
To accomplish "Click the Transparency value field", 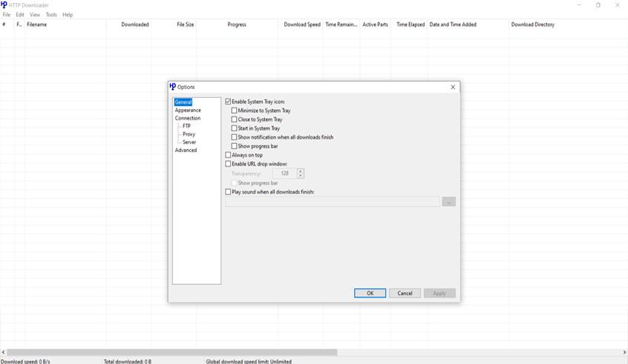I will (284, 173).
